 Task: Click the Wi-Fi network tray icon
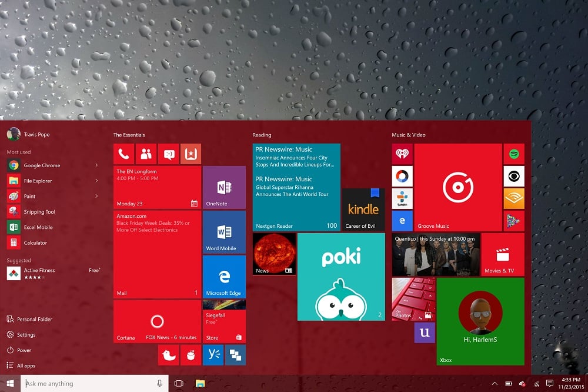tap(537, 384)
